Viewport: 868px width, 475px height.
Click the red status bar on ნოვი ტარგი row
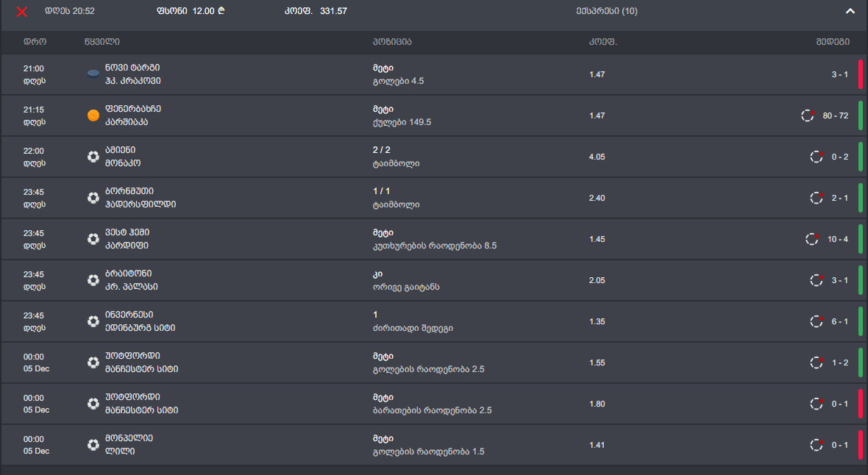[861, 74]
